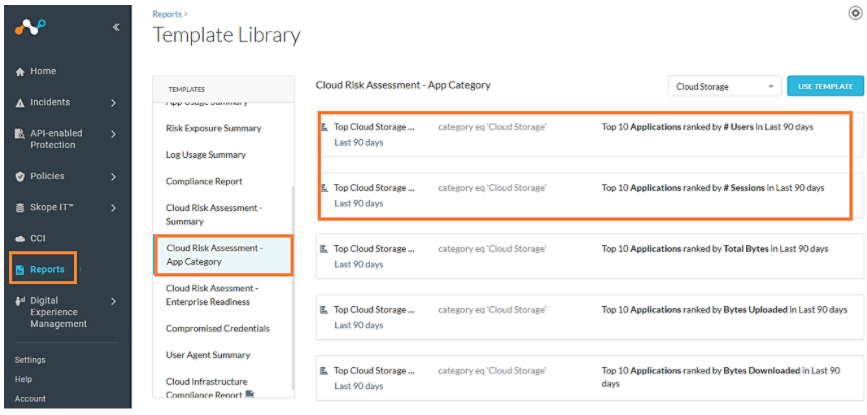Click the TEMPLATES panel header
The height and width of the screenshot is (415, 867).
click(x=223, y=89)
